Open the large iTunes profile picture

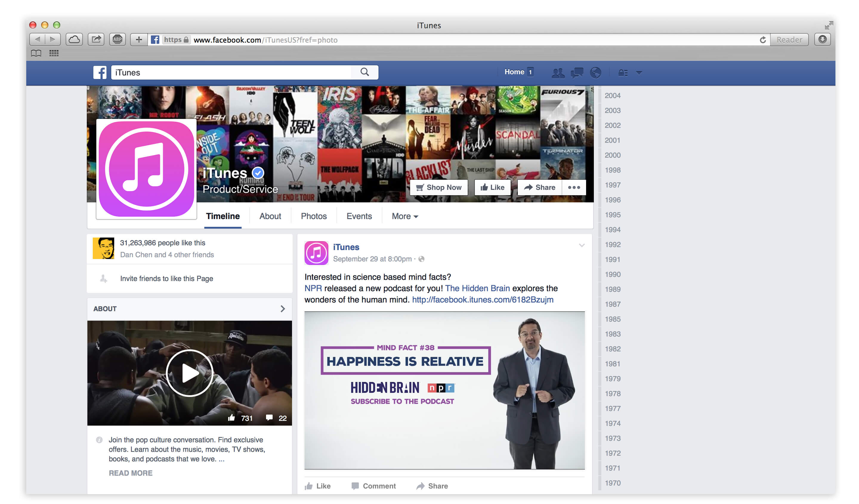pyautogui.click(x=146, y=169)
